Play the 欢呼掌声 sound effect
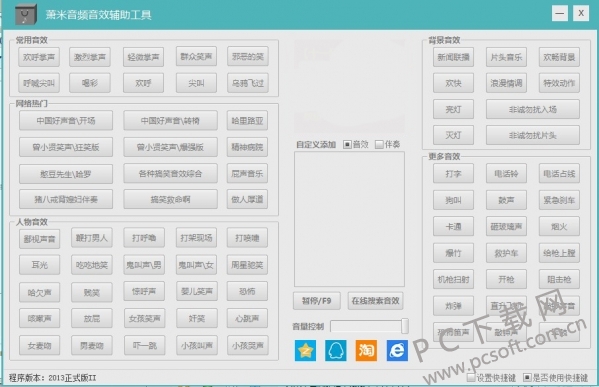The image size is (599, 387). (39, 57)
